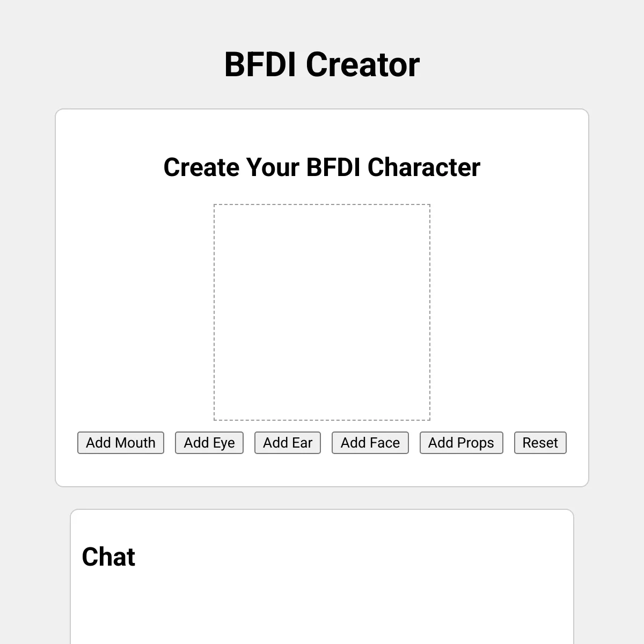Screen dimensions: 644x644
Task: Select the Add Ear button
Action: pyautogui.click(x=288, y=443)
